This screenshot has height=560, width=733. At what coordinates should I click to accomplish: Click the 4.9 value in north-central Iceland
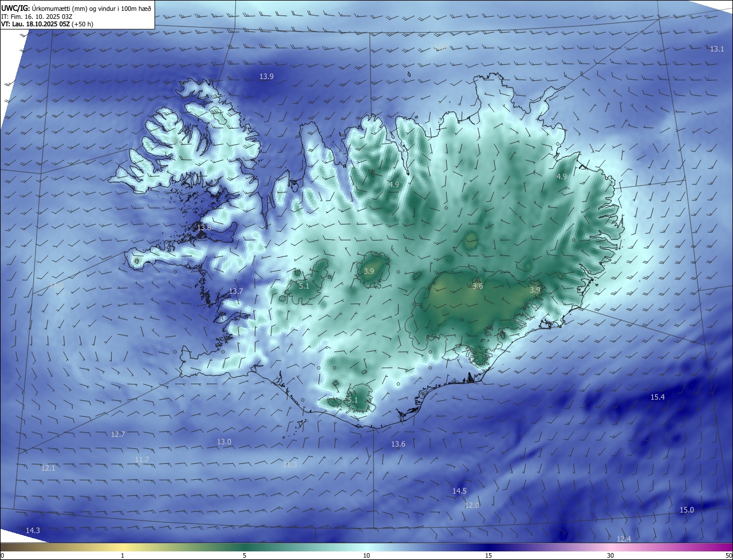[x=393, y=185]
